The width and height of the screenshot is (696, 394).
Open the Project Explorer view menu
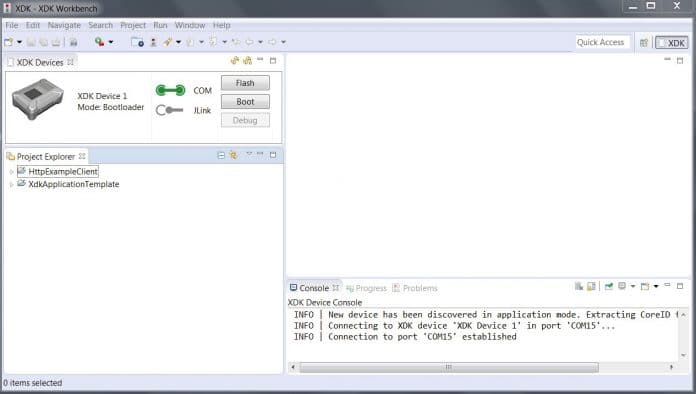tap(249, 154)
